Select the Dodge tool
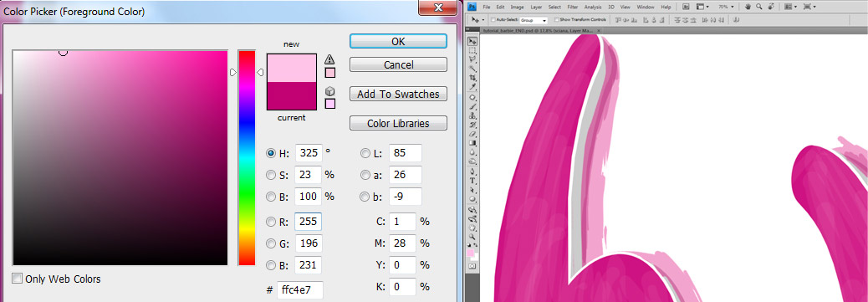Image resolution: width=868 pixels, height=302 pixels. coord(472,161)
